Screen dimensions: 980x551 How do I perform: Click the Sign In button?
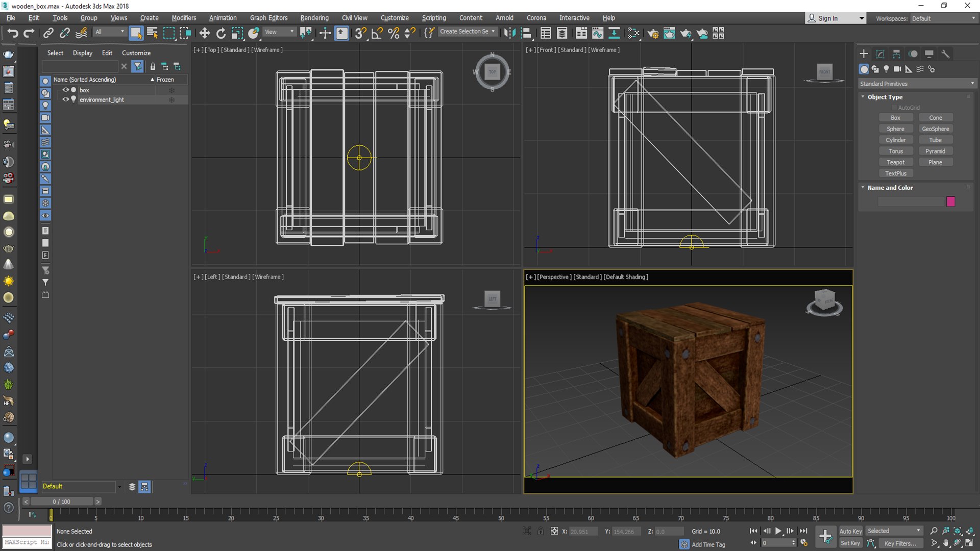(835, 18)
